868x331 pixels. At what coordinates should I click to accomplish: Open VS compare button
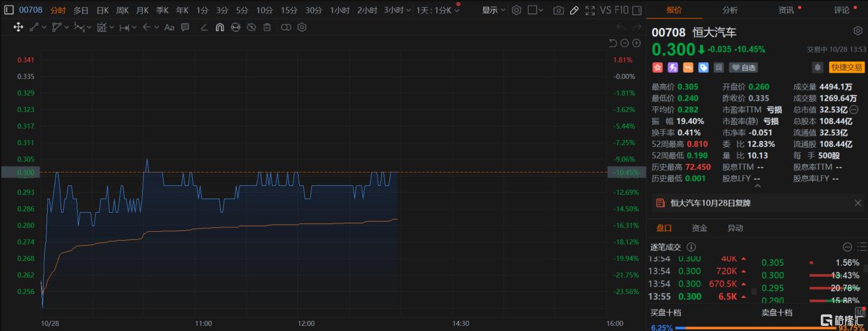(x=606, y=10)
